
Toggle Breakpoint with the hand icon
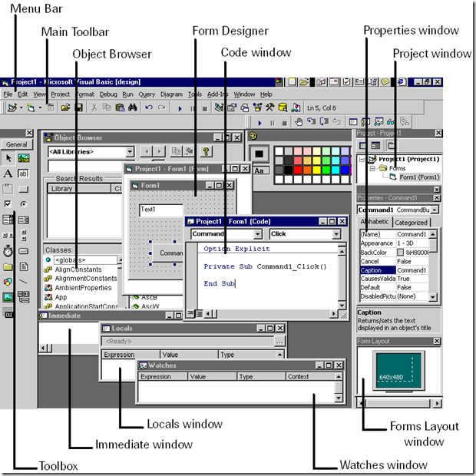(299, 122)
